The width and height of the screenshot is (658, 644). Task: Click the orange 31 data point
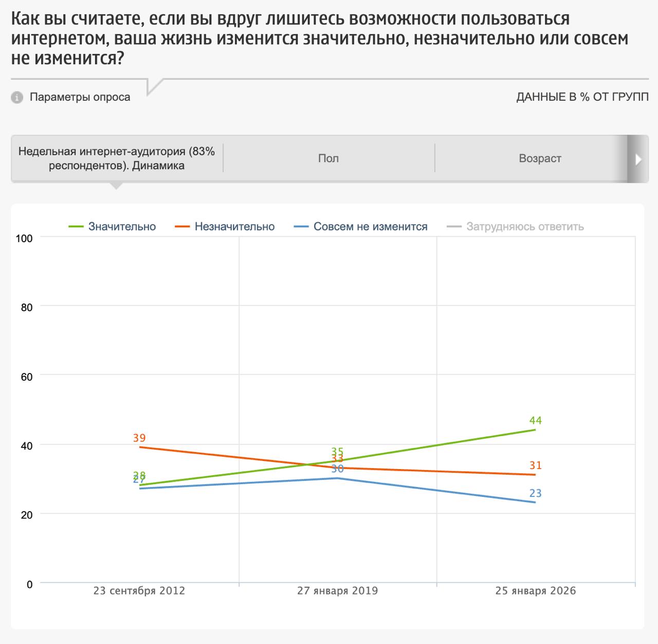[x=535, y=475]
